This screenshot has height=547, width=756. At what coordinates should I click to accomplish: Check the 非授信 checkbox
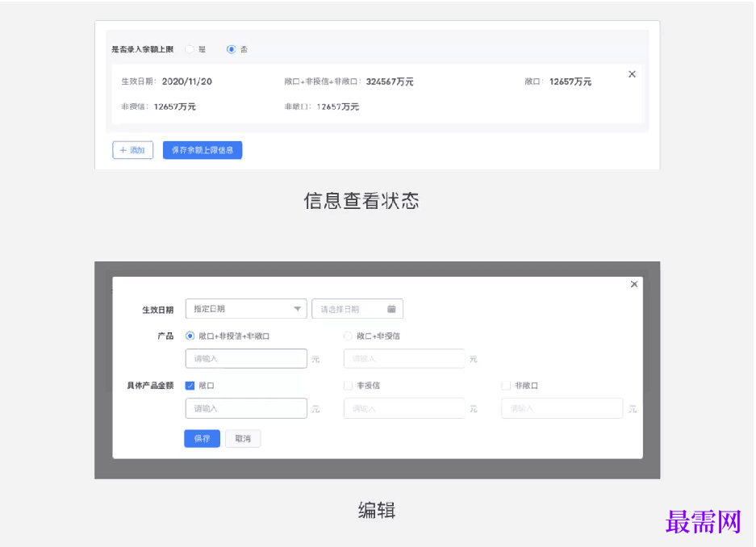click(348, 386)
